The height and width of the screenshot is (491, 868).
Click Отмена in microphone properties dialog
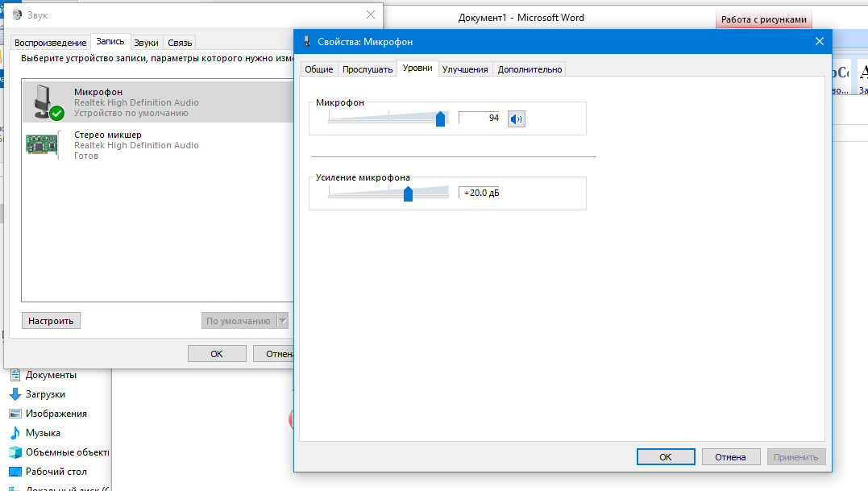[x=731, y=457]
